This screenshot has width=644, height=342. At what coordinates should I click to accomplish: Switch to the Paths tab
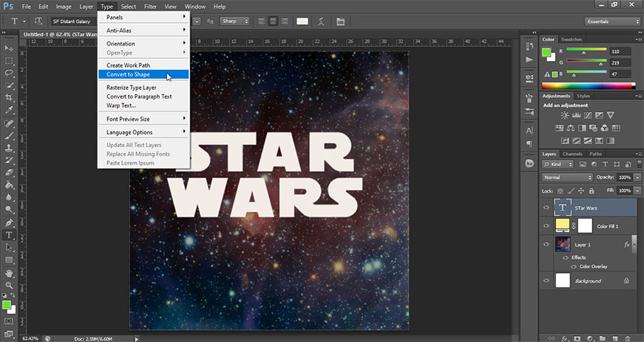(595, 154)
